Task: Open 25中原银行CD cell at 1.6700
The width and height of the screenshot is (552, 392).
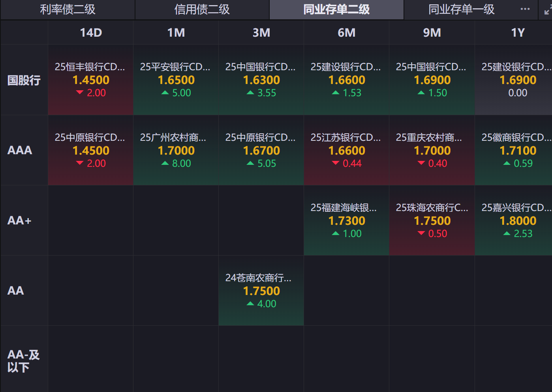Action: click(261, 150)
